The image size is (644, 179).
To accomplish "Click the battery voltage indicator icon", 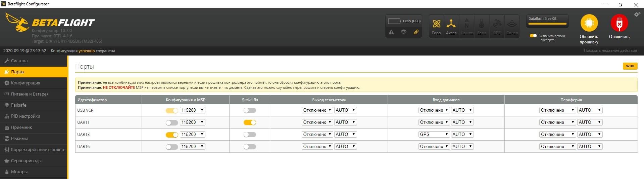I will click(394, 21).
